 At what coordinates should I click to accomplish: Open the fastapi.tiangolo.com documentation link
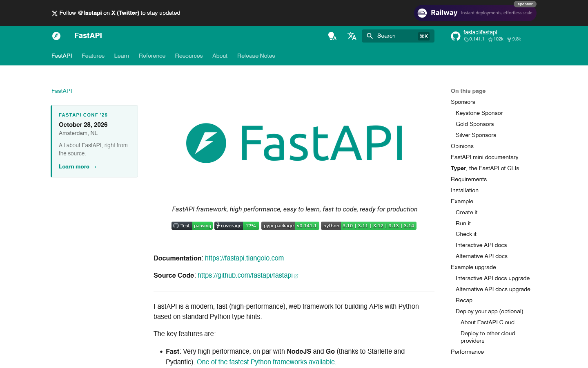pyautogui.click(x=244, y=258)
